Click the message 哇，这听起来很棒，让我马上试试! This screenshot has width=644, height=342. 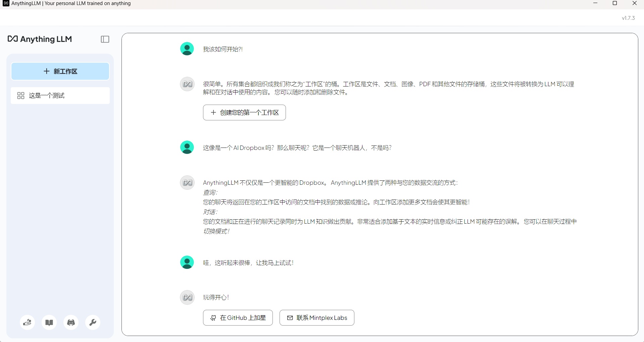[x=248, y=263]
